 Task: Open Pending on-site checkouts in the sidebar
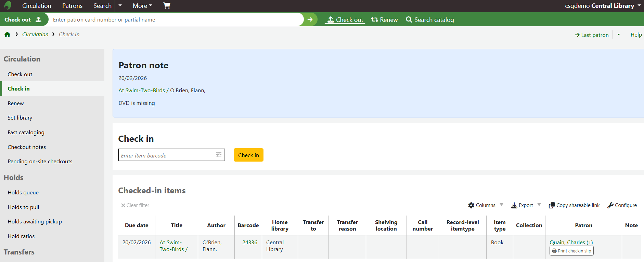pos(52,161)
